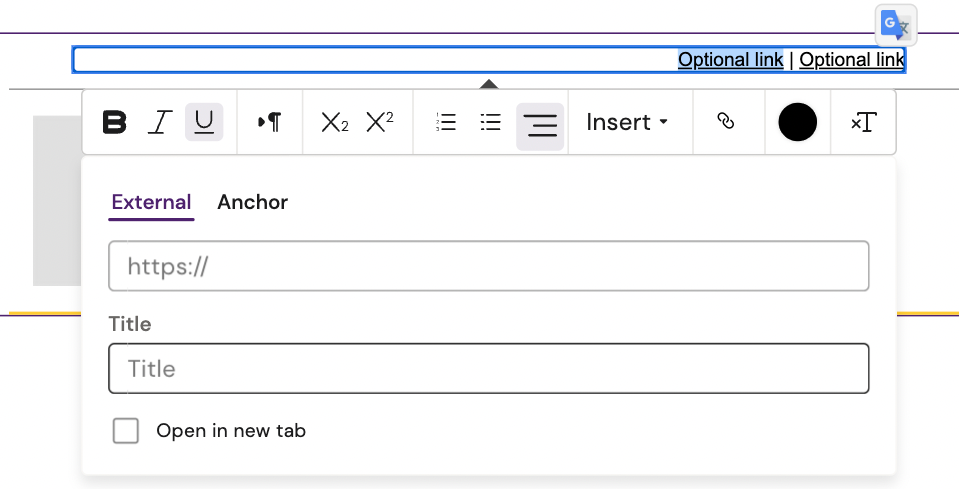Open the Insert dropdown menu
This screenshot has height=489, width=959.
(x=627, y=122)
